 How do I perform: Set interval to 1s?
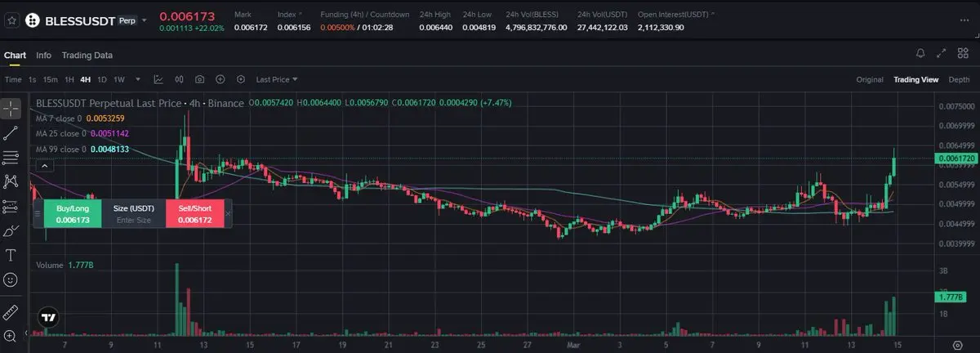pos(33,79)
